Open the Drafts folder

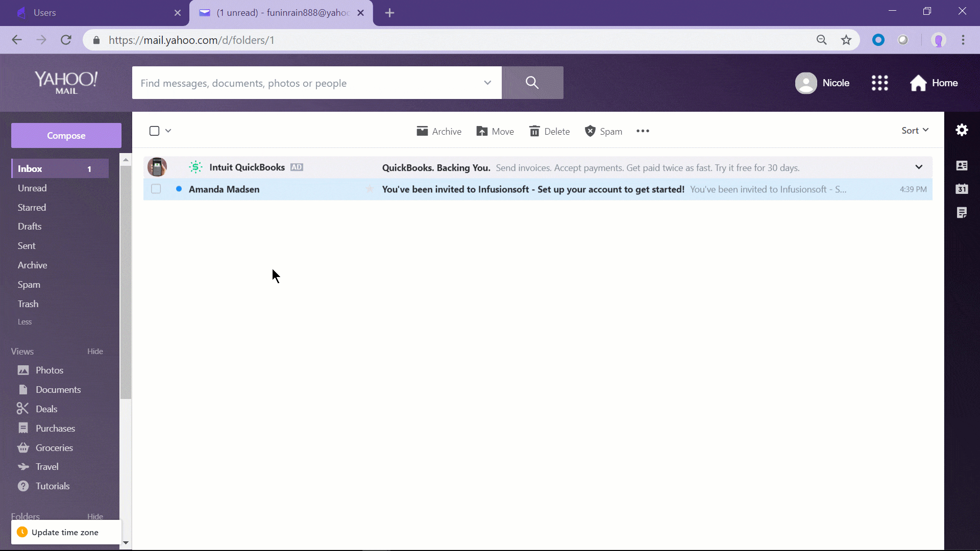click(30, 227)
